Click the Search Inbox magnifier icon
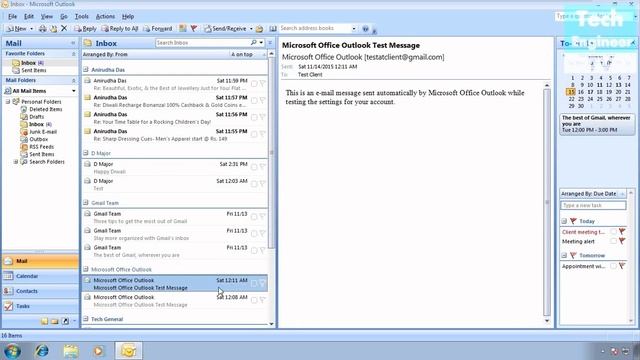The image size is (640, 360). (x=253, y=42)
